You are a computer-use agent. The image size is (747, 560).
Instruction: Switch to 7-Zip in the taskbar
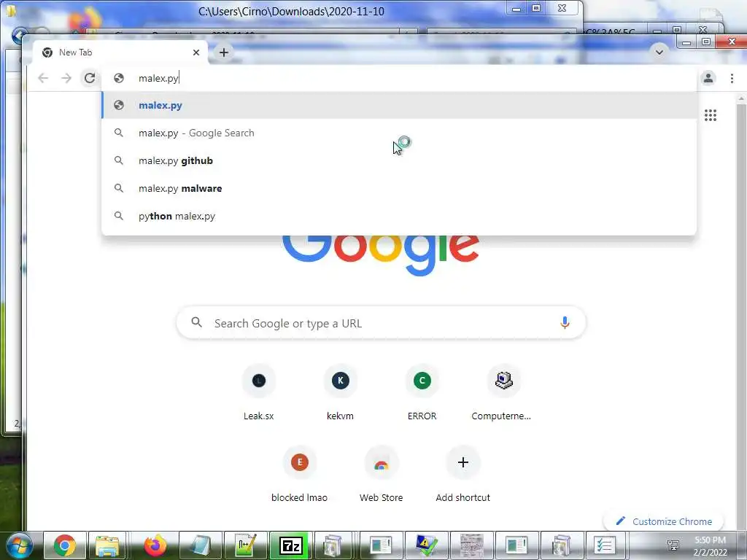(290, 545)
